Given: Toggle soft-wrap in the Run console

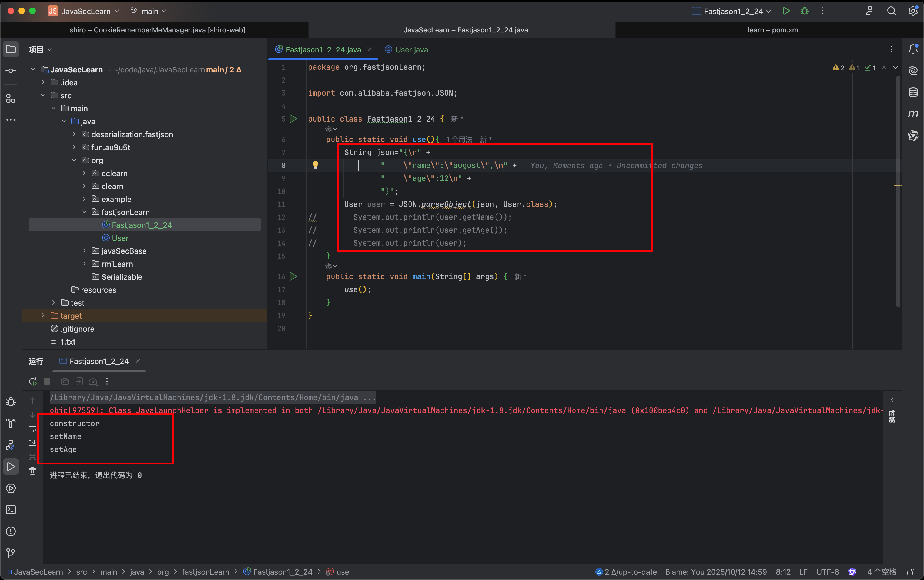Looking at the screenshot, I should pos(33,429).
